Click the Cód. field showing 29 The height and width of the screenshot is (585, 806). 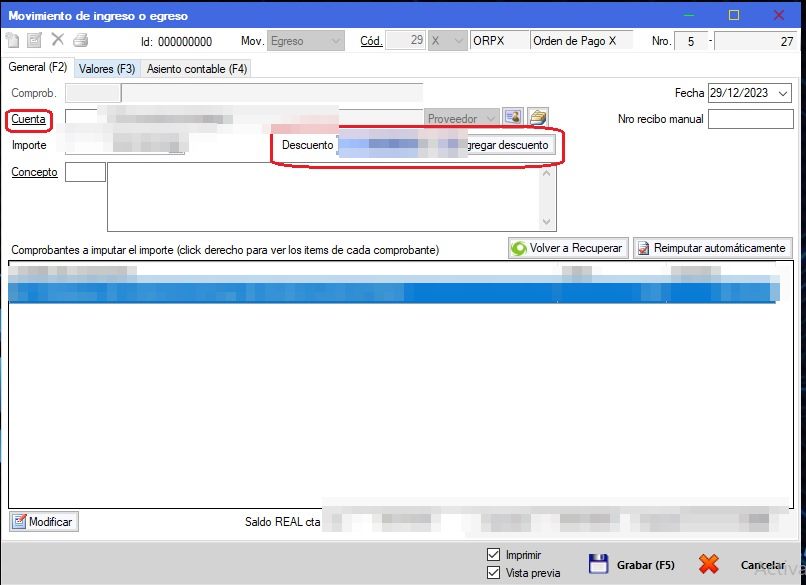tap(405, 41)
